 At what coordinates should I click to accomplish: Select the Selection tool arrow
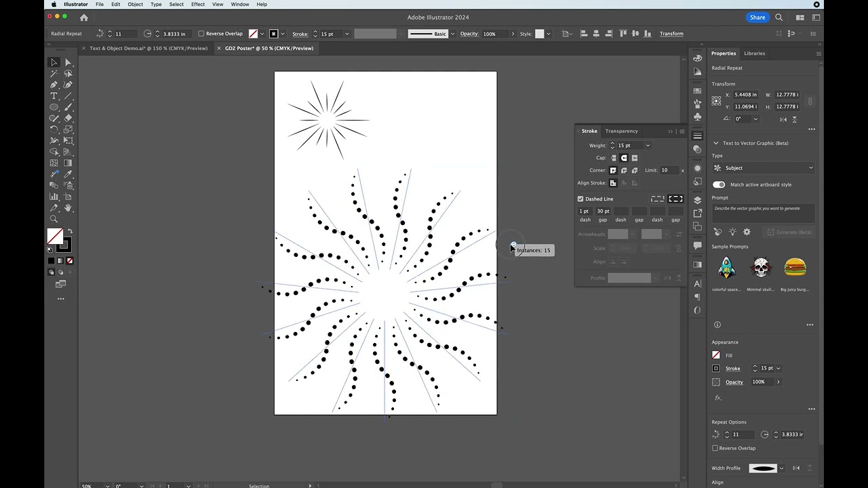pos(54,62)
